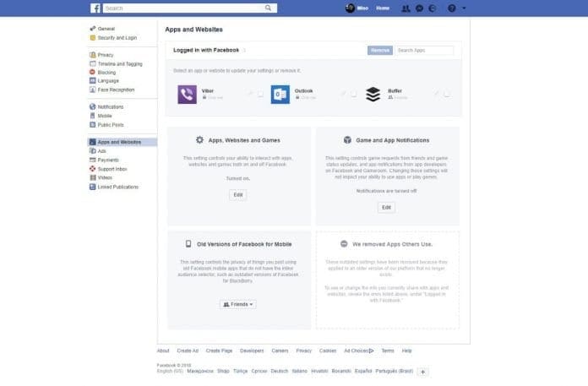Click the gear icon beside Apps, Websites and Games
The width and height of the screenshot is (588, 386).
coord(199,139)
